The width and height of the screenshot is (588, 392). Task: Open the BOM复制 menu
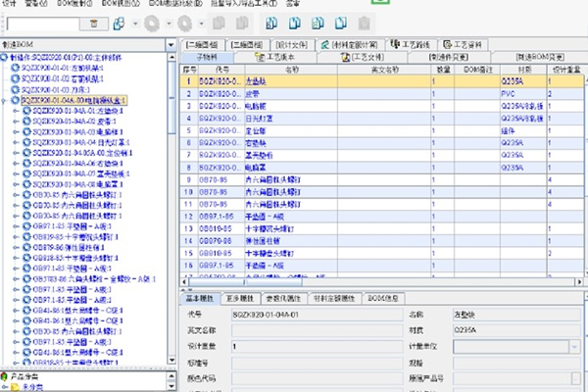[x=74, y=3]
